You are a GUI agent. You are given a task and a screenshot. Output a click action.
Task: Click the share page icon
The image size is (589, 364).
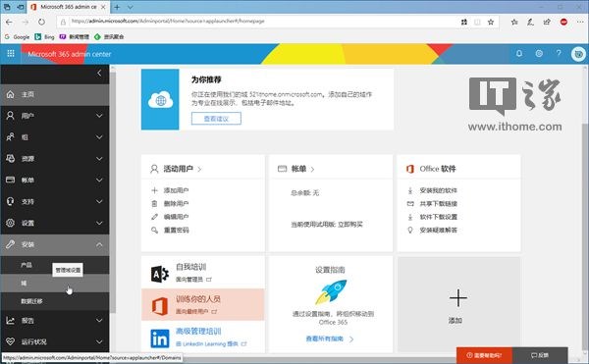pyautogui.click(x=547, y=22)
